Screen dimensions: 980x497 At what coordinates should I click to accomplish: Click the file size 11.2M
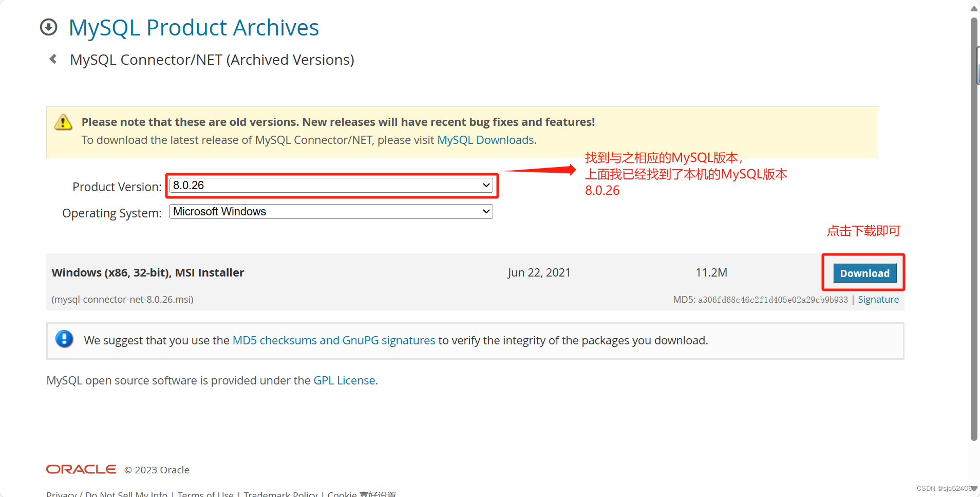711,272
